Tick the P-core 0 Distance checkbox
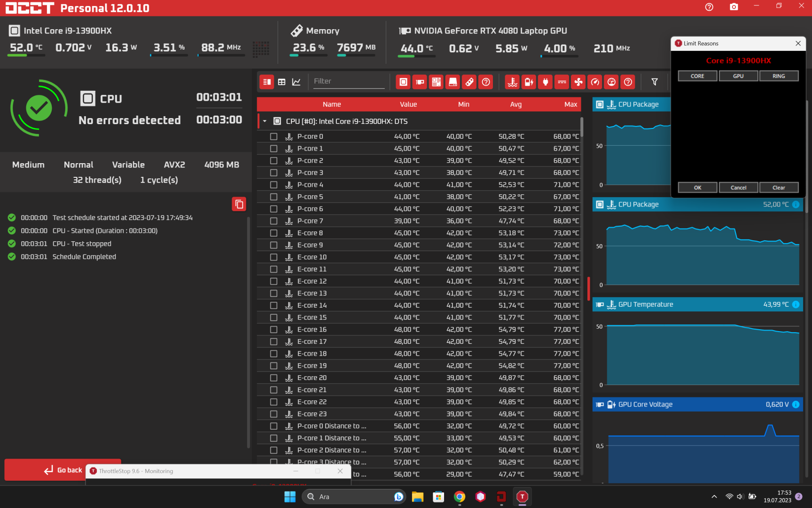Viewport: 812px width, 508px height. (x=273, y=426)
